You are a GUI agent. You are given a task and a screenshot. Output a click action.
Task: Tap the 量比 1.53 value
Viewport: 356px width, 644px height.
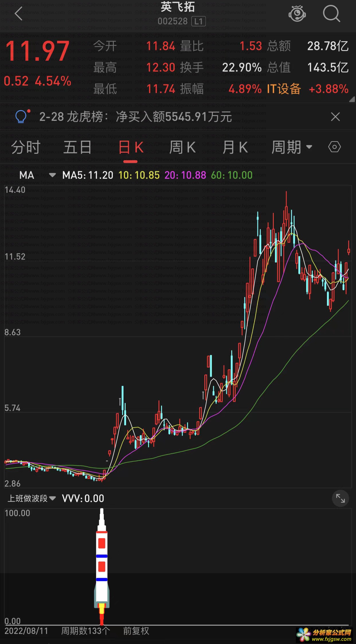tap(251, 46)
